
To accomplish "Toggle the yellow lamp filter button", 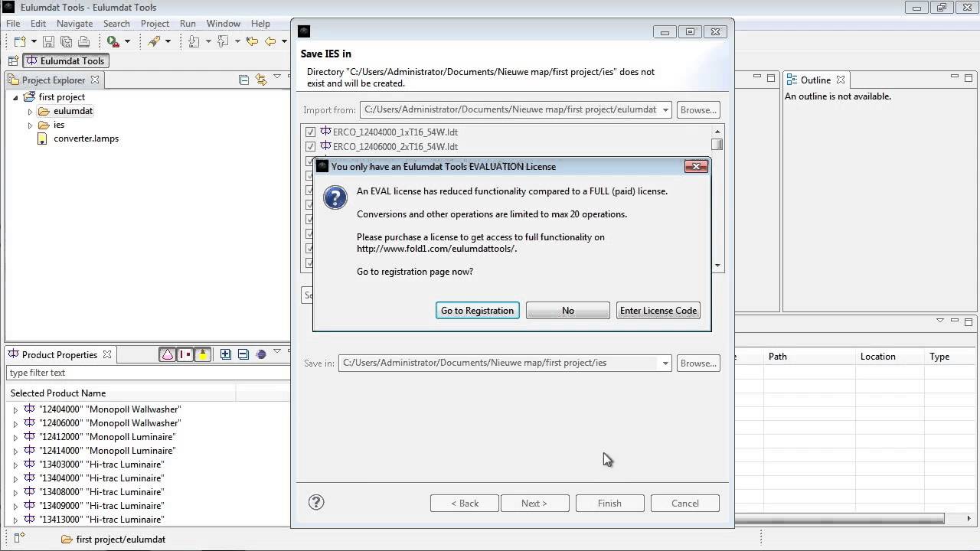I will click(203, 354).
